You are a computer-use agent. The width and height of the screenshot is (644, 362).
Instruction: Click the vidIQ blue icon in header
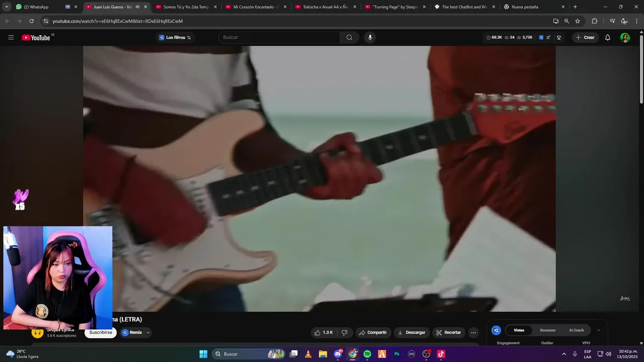point(541,38)
